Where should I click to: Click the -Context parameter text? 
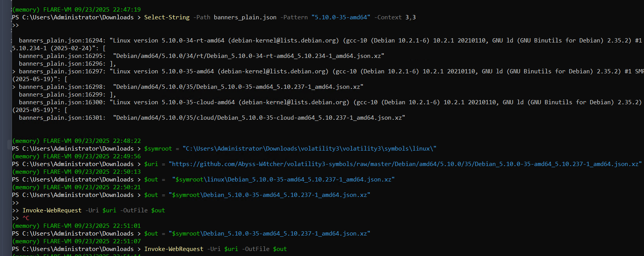388,17
